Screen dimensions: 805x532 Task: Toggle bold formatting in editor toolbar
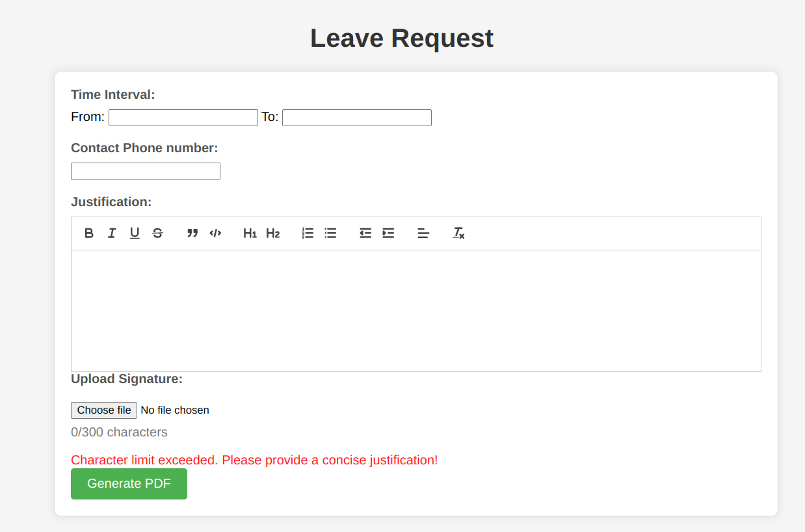click(x=89, y=233)
